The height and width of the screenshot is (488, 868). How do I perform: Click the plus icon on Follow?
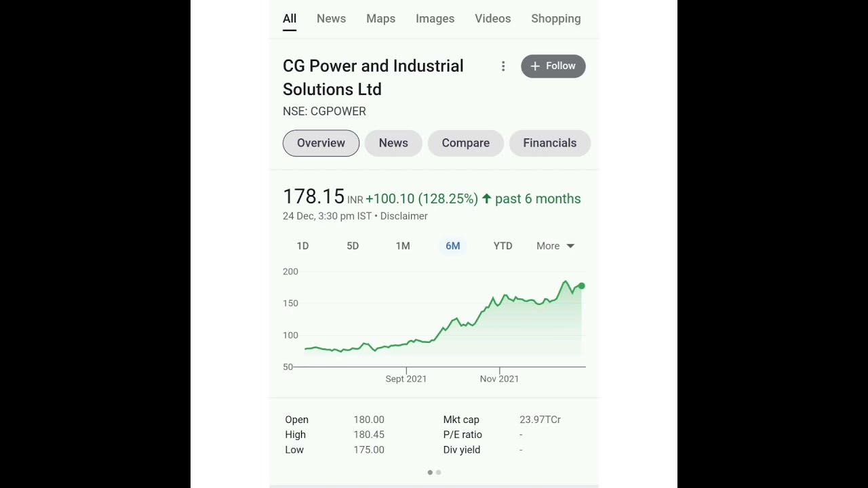click(x=535, y=66)
